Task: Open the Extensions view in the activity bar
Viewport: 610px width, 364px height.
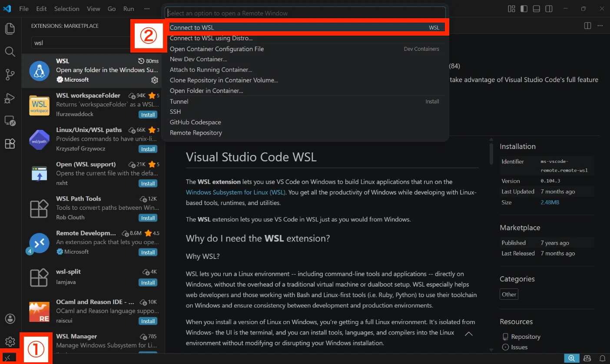Action: [10, 144]
